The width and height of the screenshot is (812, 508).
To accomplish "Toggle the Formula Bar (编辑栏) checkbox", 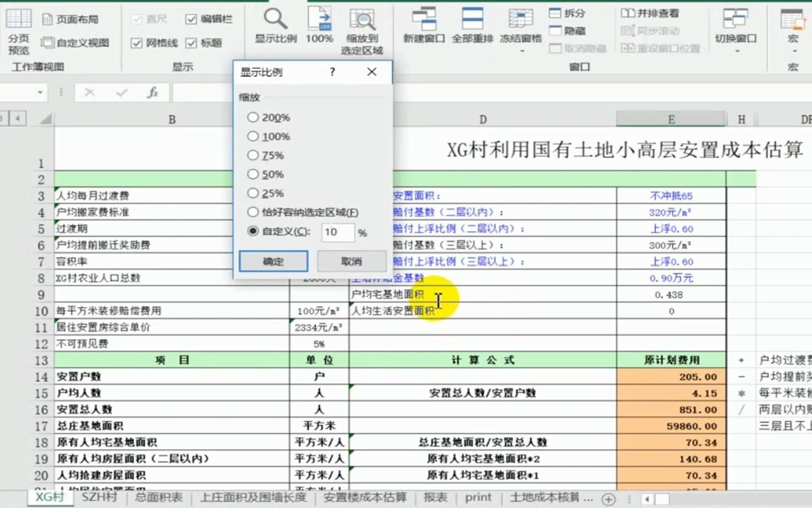I will (191, 19).
